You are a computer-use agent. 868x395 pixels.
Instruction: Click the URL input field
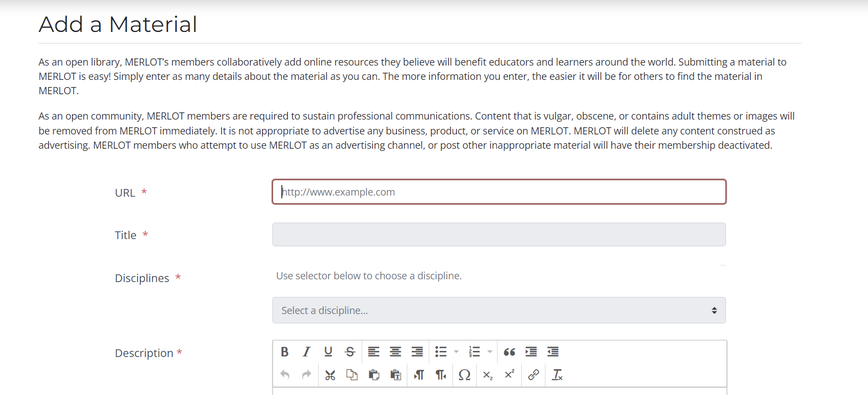point(499,192)
